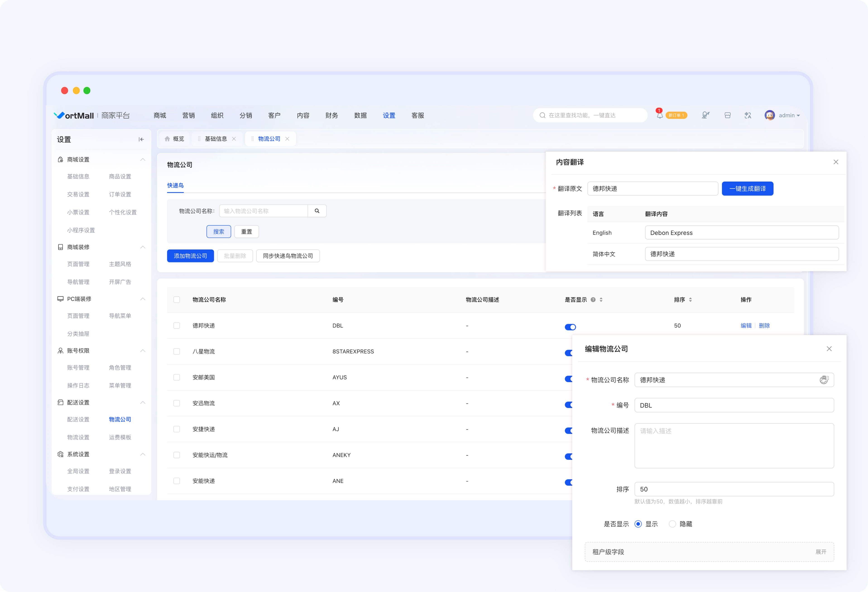Check the 安邮美国 row checkbox
Screen dimensions: 868x592
pyautogui.click(x=177, y=377)
